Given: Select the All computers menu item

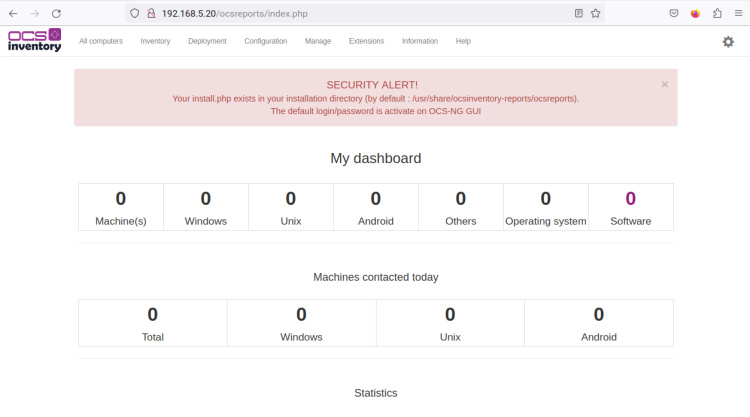Looking at the screenshot, I should [101, 42].
